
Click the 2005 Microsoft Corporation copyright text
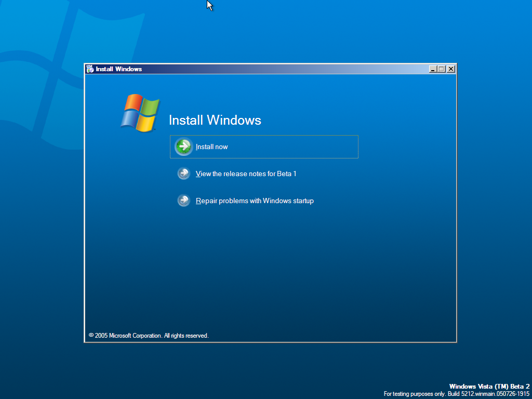tap(149, 336)
